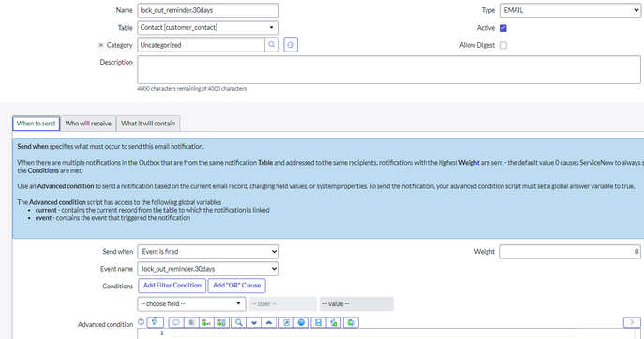The height and width of the screenshot is (339, 644).
Task: Open script editor help blue circle icon
Action: (x=301, y=322)
